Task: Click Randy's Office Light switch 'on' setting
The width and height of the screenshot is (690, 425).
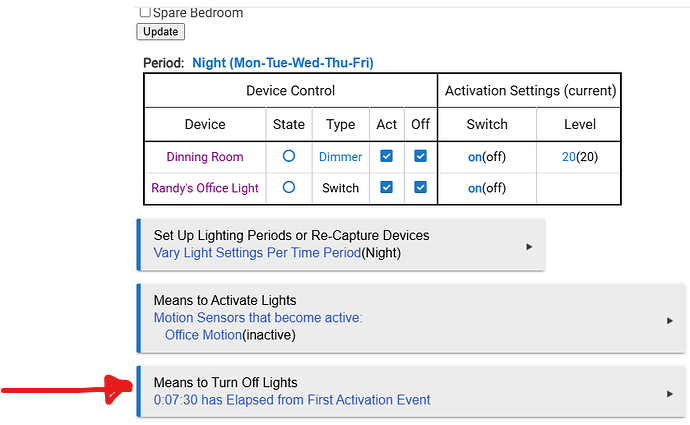Action: (475, 188)
